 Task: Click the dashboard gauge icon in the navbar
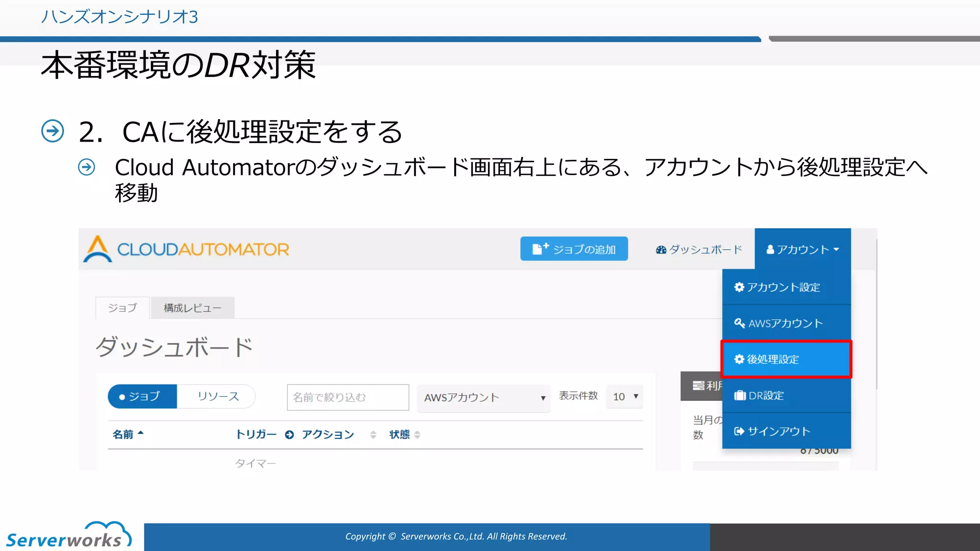pos(661,250)
